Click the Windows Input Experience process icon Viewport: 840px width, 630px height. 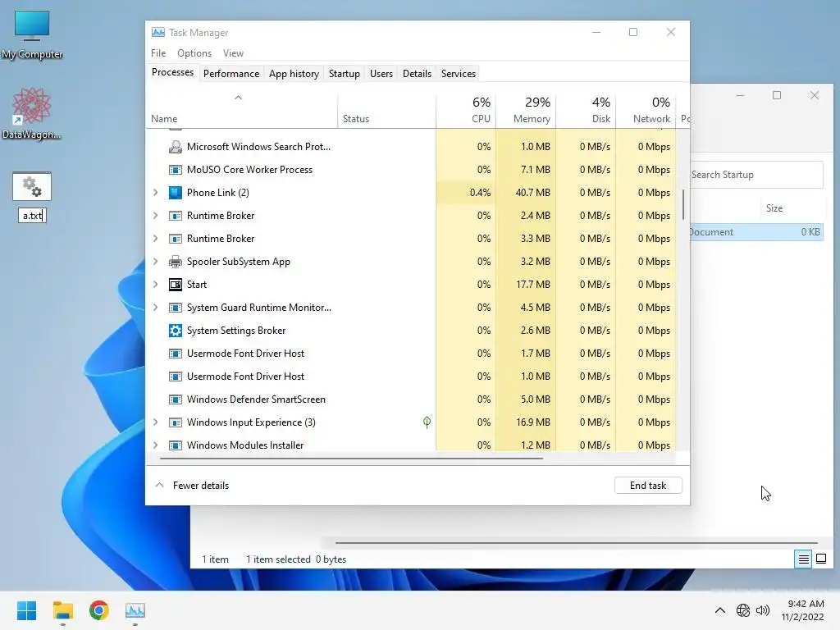click(176, 422)
